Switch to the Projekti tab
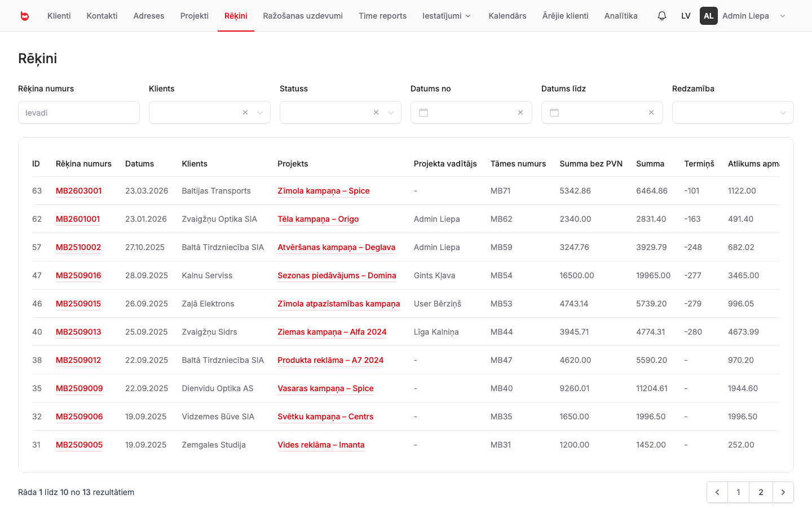812x508 pixels. point(195,16)
